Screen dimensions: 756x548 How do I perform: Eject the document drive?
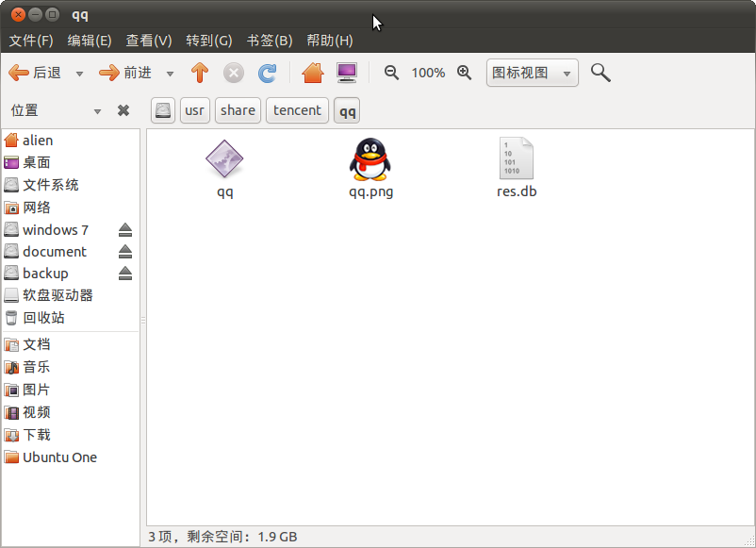point(125,251)
